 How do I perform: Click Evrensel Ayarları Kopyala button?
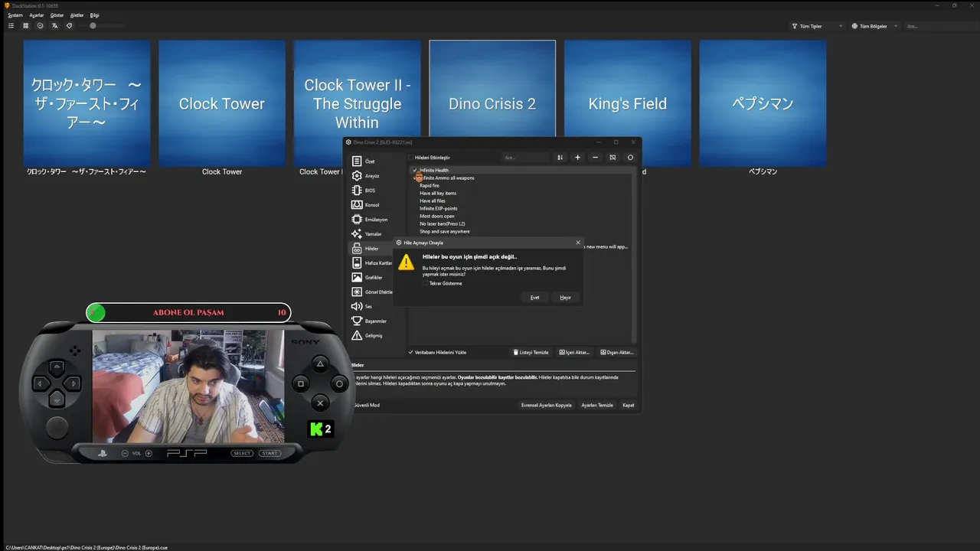point(547,405)
